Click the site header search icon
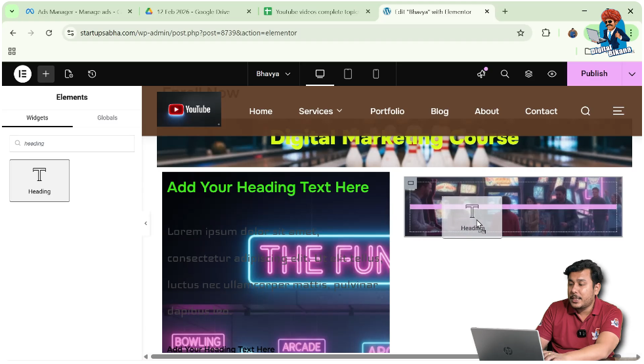Viewport: 644px width, 364px height. click(586, 111)
